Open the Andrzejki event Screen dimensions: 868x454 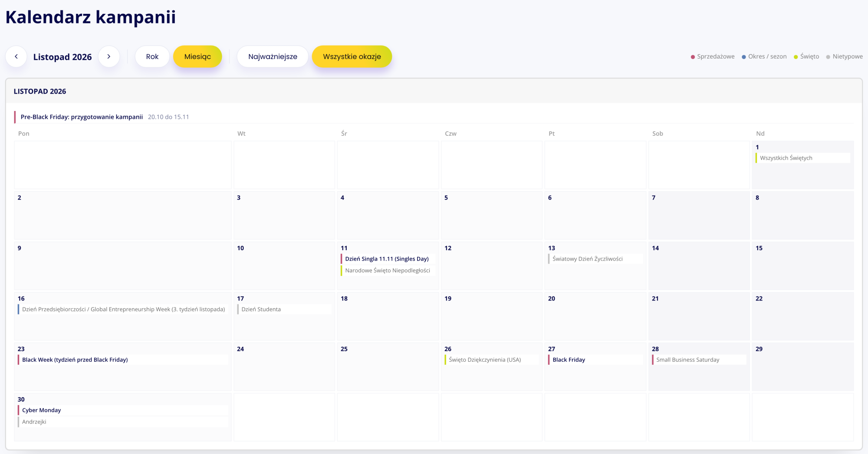click(123, 422)
